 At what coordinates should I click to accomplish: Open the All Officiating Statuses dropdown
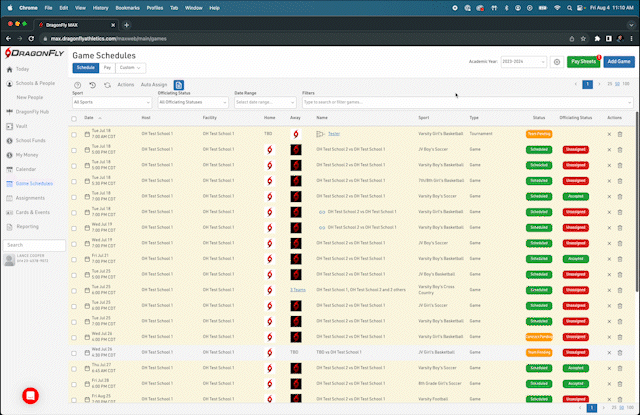tap(193, 102)
